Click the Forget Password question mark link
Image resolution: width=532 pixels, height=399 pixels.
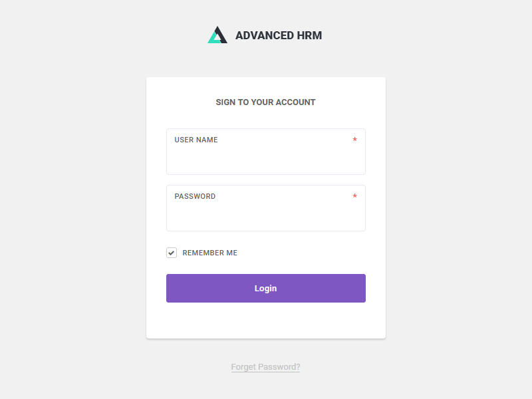[x=297, y=366]
